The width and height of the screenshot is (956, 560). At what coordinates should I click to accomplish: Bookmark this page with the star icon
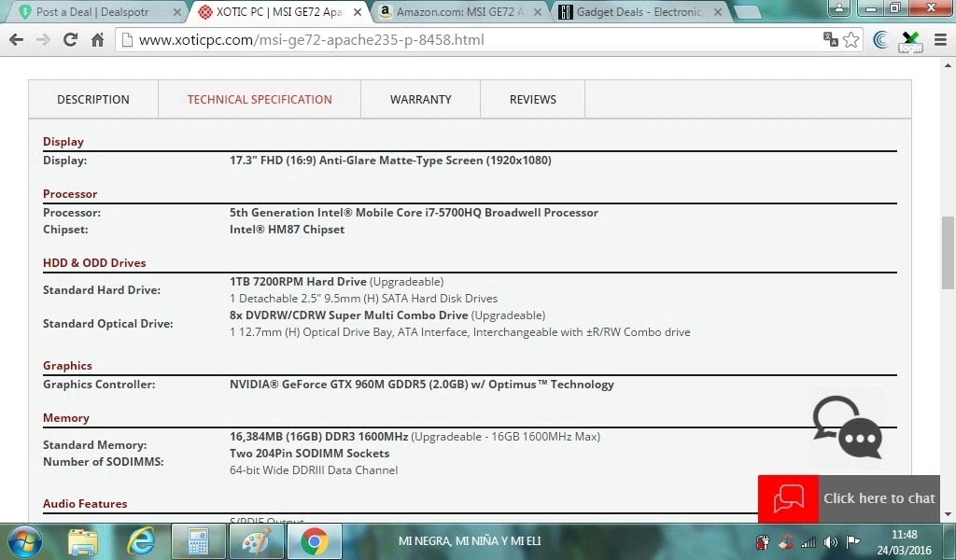(x=851, y=40)
